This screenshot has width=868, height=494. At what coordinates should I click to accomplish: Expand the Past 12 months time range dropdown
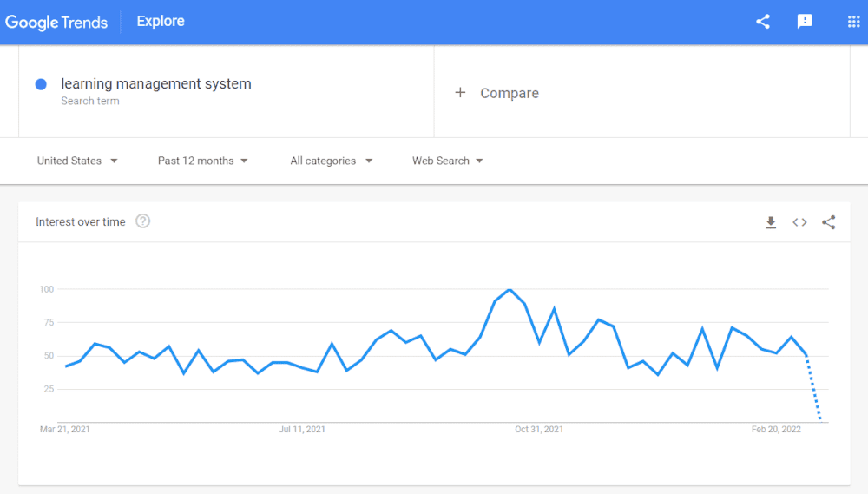click(202, 161)
